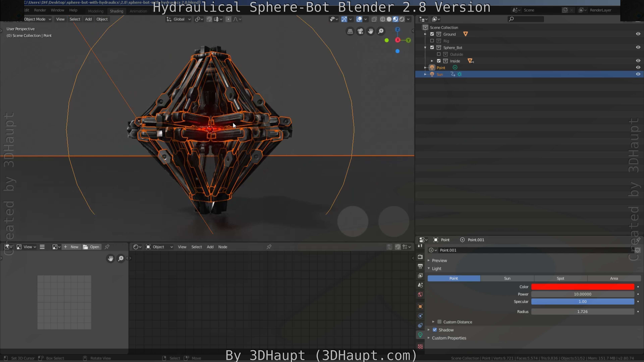Viewport: 644px width, 362px height.
Task: Open World properties tab icon
Action: [x=420, y=295]
